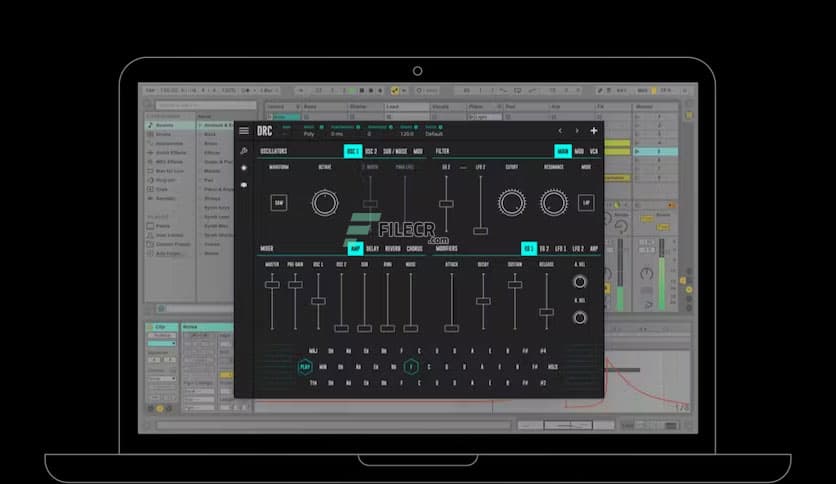Toggle the green dot above 0 ms
Image resolution: width=836 pixels, height=484 pixels.
pos(358,127)
